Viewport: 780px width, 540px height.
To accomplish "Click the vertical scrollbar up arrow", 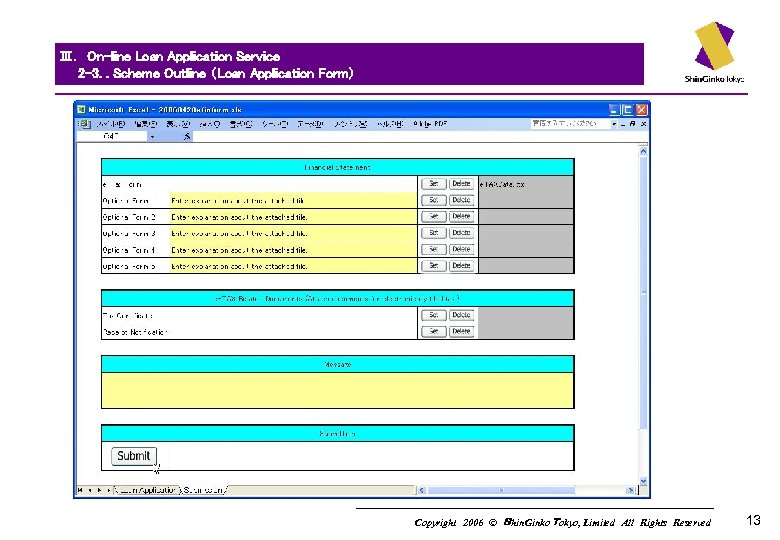I will coord(643,151).
